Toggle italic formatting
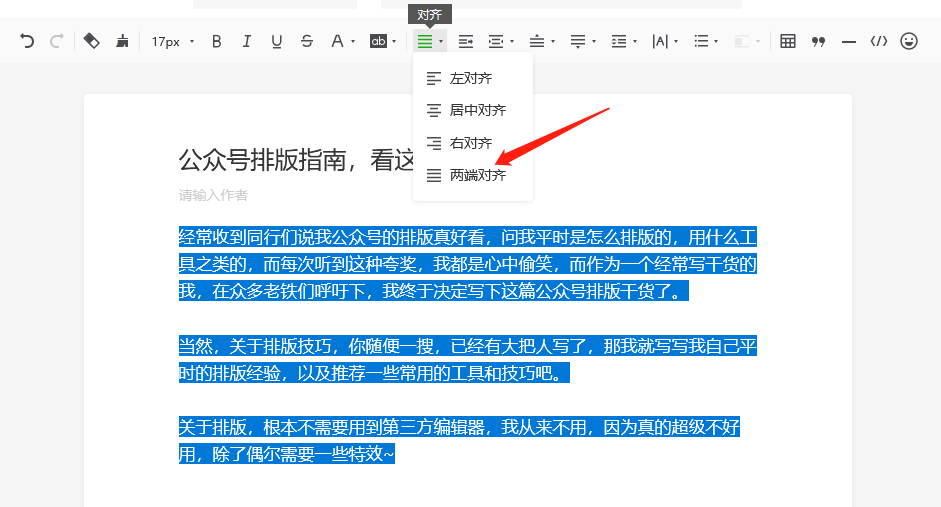 (247, 41)
